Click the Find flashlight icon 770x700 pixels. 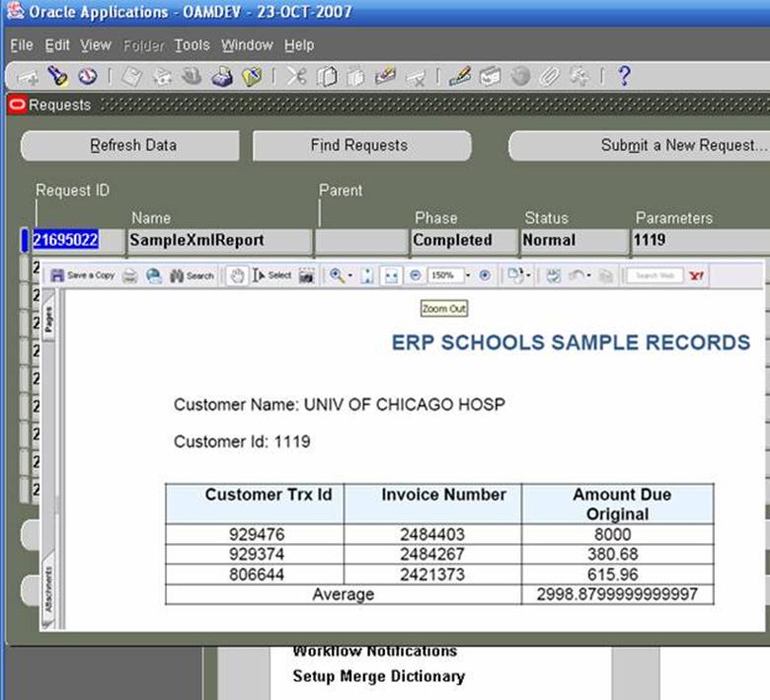(57, 76)
